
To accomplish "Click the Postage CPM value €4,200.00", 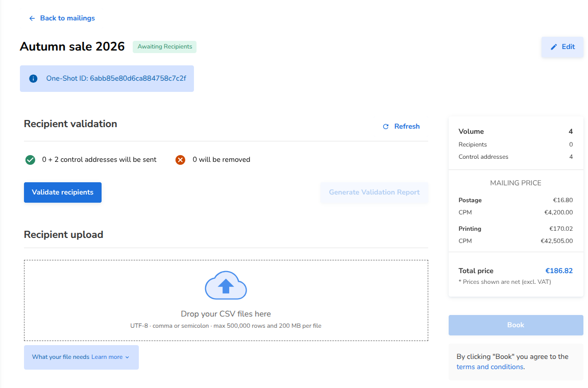I will [x=558, y=212].
